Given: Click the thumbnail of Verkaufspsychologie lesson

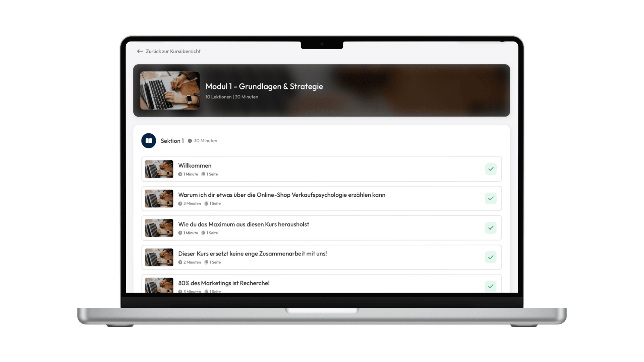Looking at the screenshot, I should (x=159, y=198).
